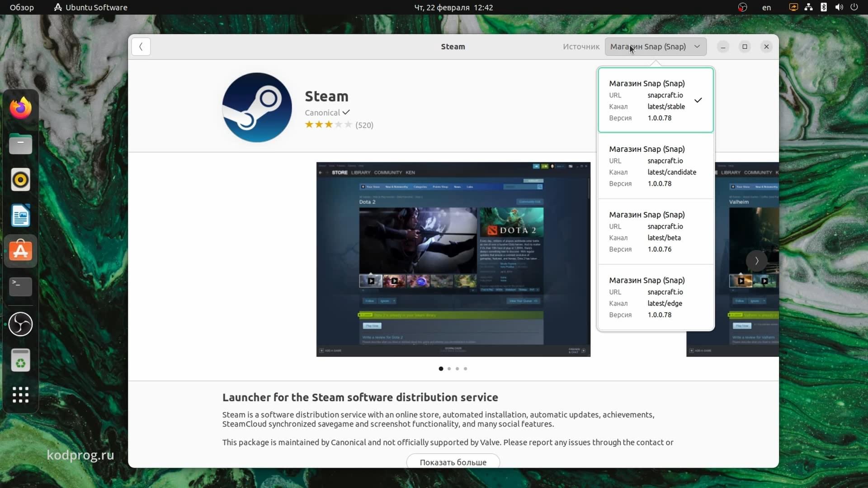Open the power menu in top bar
This screenshot has width=868, height=488.
click(x=854, y=7)
